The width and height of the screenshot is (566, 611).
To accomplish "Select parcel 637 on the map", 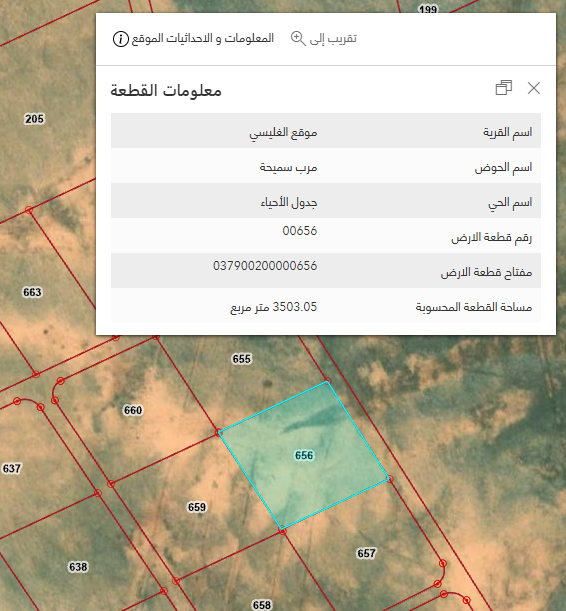I will (11, 468).
